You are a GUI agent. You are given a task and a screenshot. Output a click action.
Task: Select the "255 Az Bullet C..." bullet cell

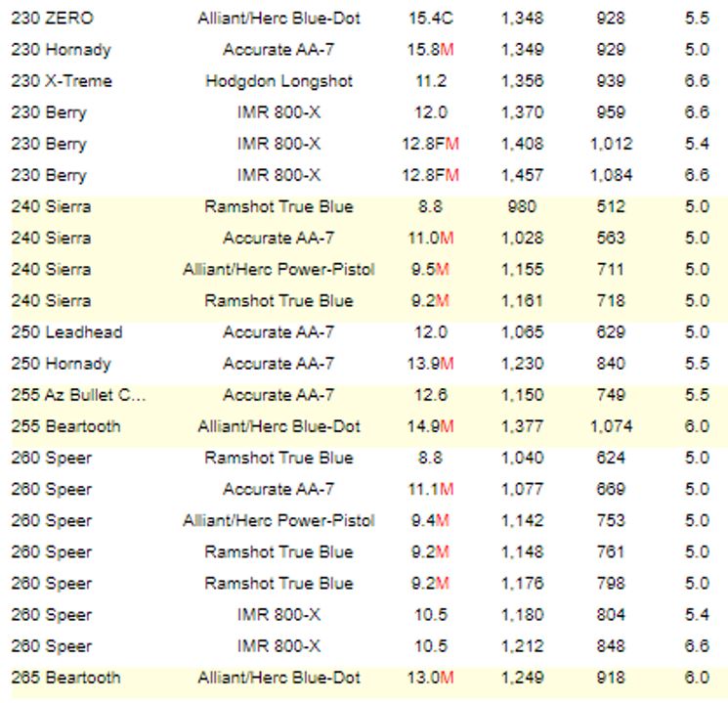click(78, 395)
